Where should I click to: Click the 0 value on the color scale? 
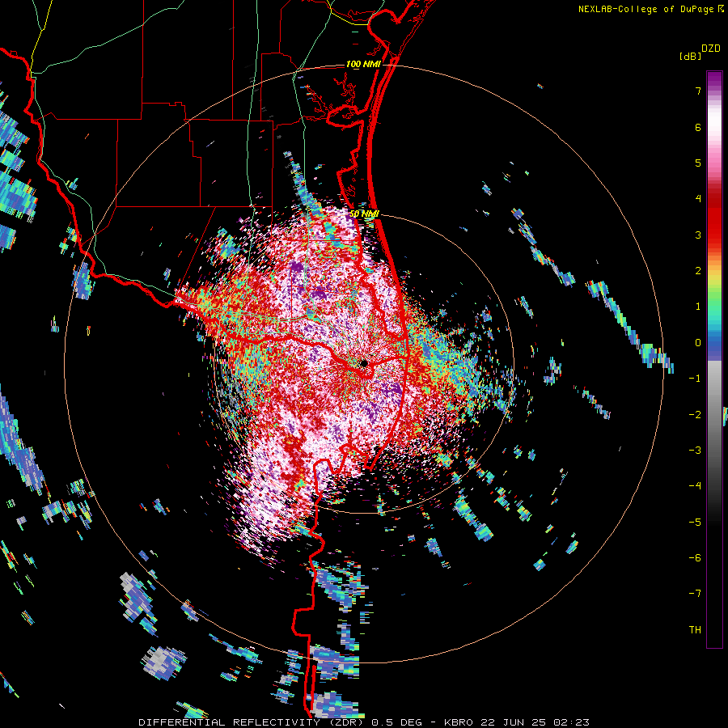pos(698,343)
